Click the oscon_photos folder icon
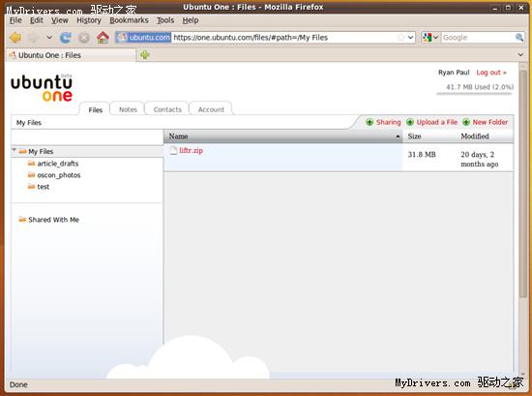The width and height of the screenshot is (532, 396). (x=31, y=175)
